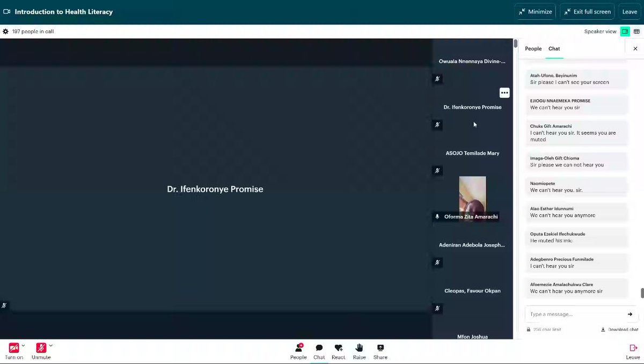Click chat message from Naomiopete
The width and height of the screenshot is (644, 364).
point(576,187)
